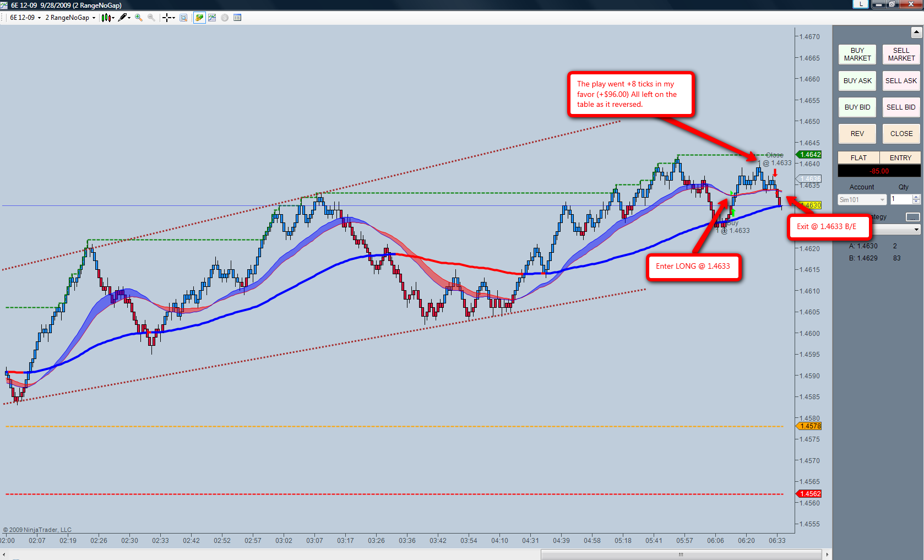924x560 pixels.
Task: Click the horizontal scrollbar thumb
Action: (x=681, y=554)
